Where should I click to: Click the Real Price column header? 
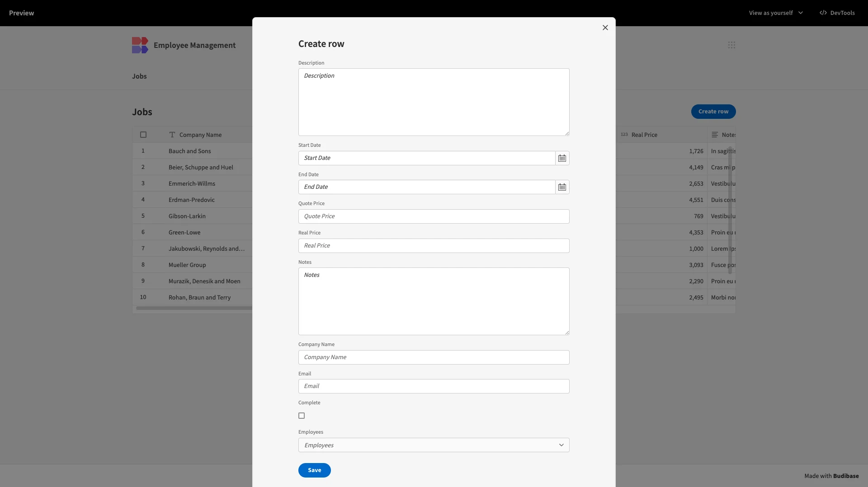[x=644, y=135]
